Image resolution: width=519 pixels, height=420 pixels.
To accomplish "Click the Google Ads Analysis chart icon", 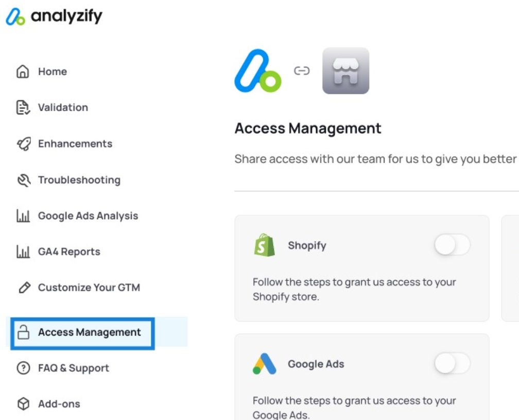I will [x=23, y=216].
